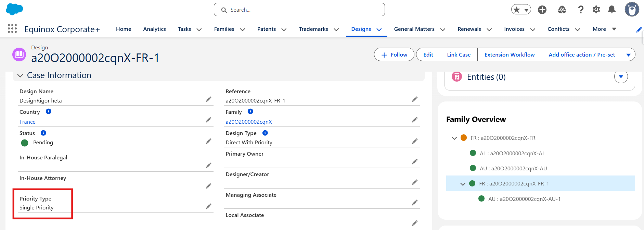Open the notifications bell
This screenshot has width=644, height=230.
pyautogui.click(x=611, y=10)
